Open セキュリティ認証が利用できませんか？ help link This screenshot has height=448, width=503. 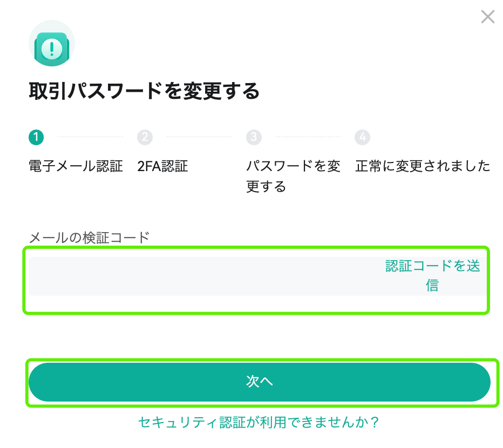point(259,422)
